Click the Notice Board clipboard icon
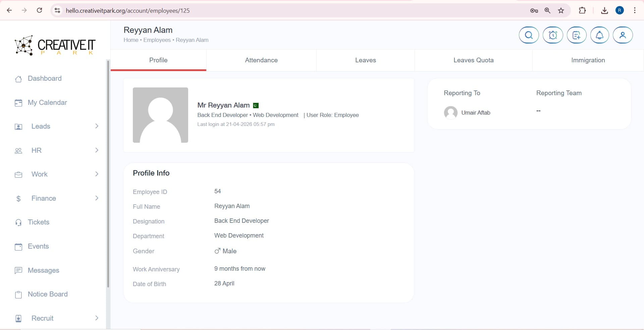This screenshot has height=330, width=644. coord(18,294)
